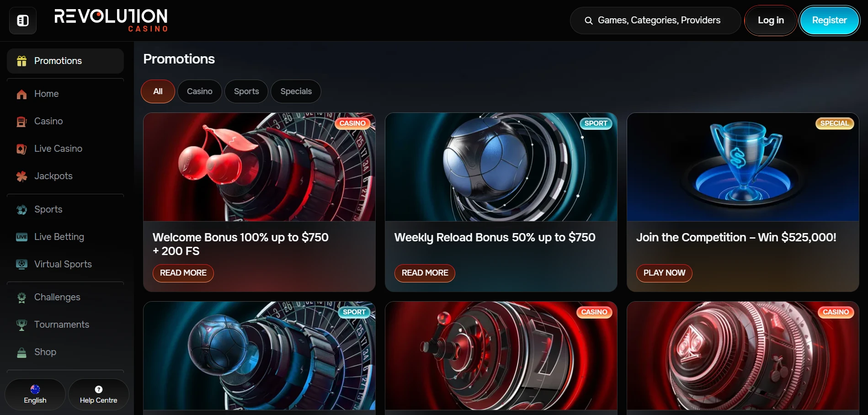Click the Virtual Sports monitor icon
This screenshot has height=415, width=868.
pos(21,264)
